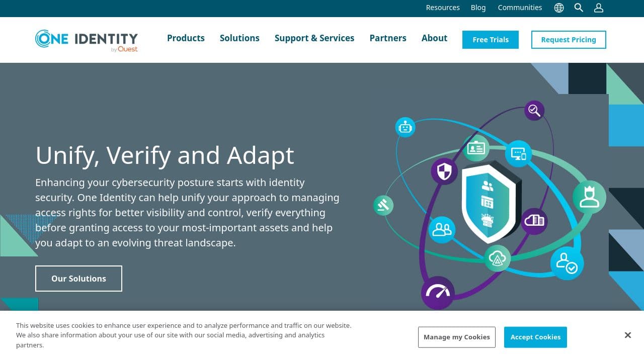Open Manage my Cookies settings

456,337
